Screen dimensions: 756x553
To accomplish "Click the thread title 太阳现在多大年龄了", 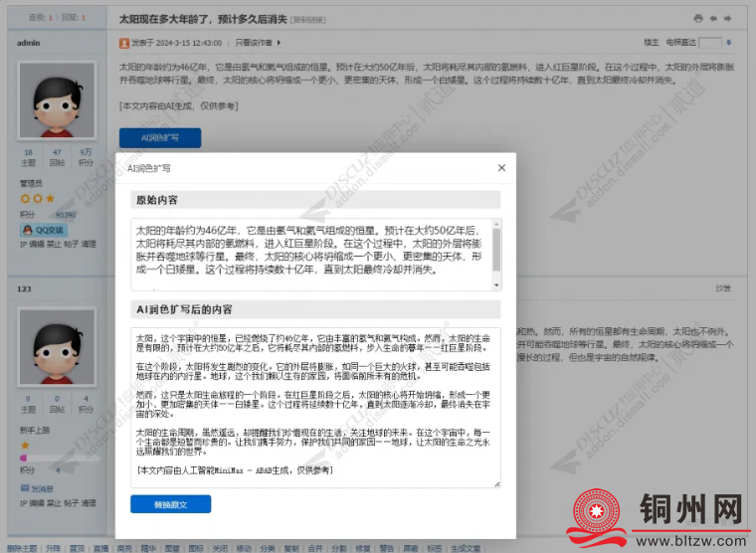I will (203, 19).
